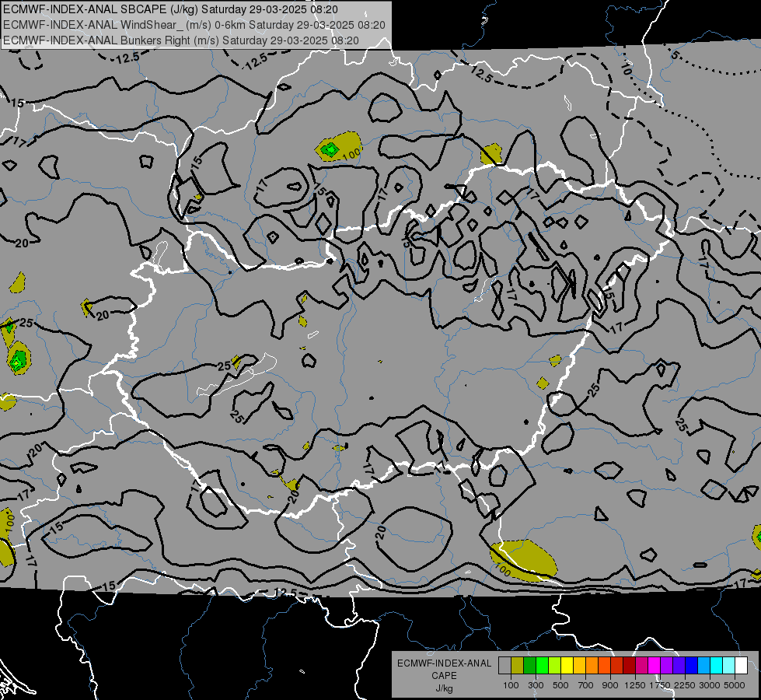Select the pure blue CAPE legend swatch
Image resolution: width=761 pixels, height=700 pixels.
(691, 665)
